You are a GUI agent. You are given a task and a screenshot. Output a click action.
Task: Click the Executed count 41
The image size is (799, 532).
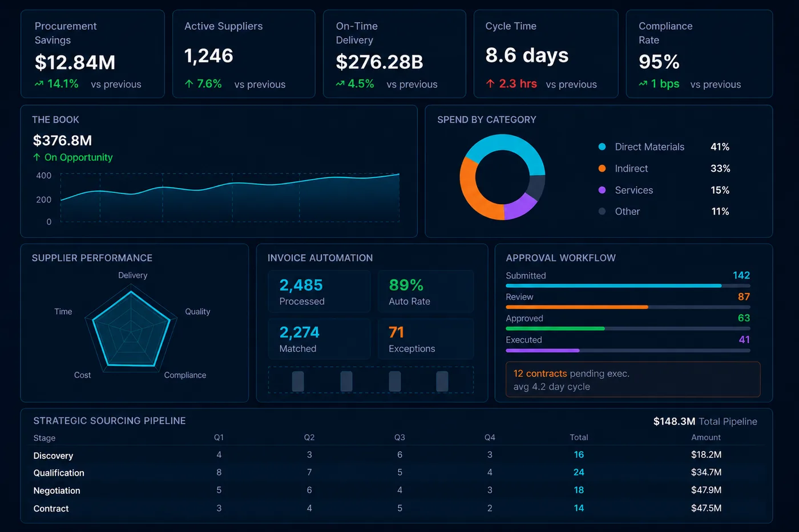(x=744, y=339)
